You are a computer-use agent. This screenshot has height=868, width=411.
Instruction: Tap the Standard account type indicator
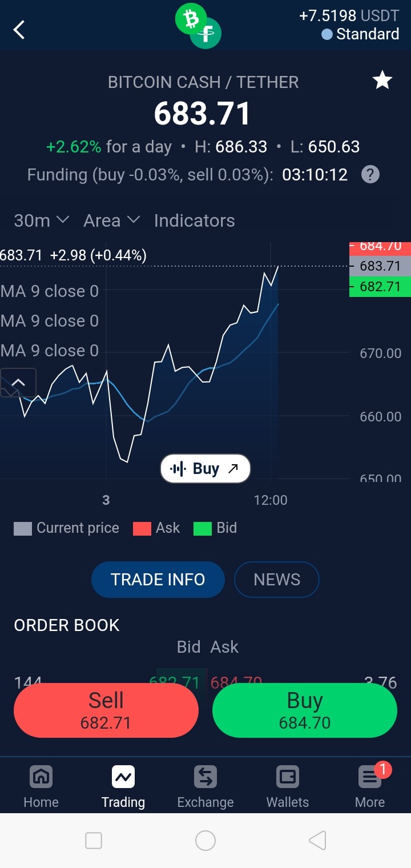[x=361, y=34]
